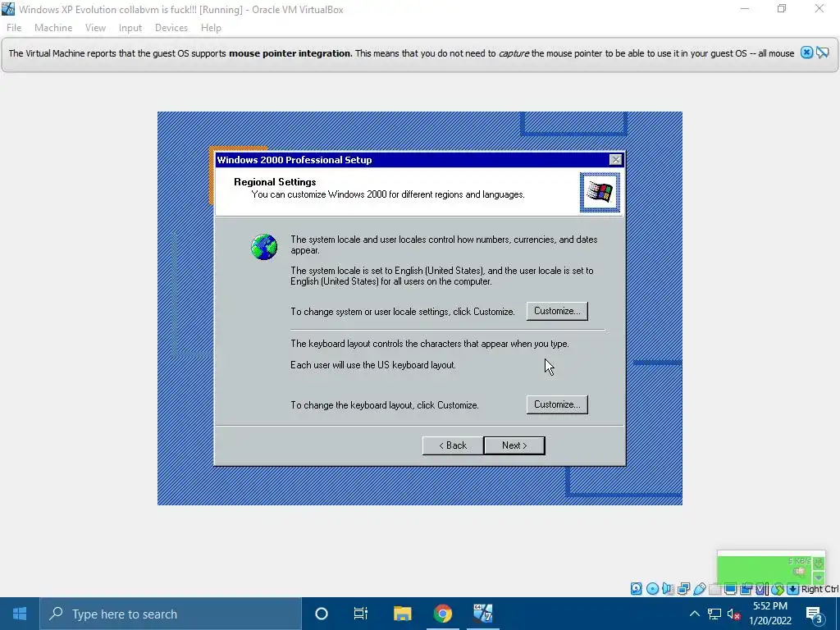Open Google Chrome from the taskbar
The width and height of the screenshot is (840, 630).
click(x=442, y=614)
